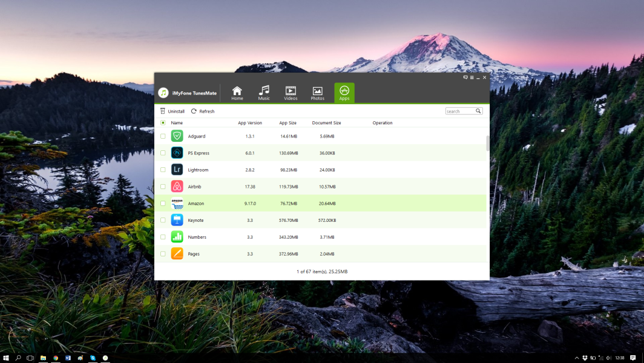Viewport: 644px width, 363px height.
Task: Click the Airbnb app icon
Action: (x=177, y=187)
